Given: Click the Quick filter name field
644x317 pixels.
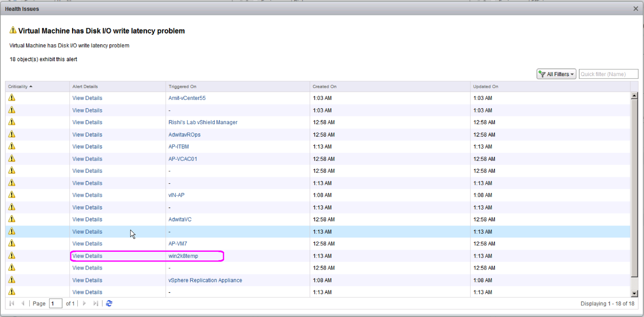Looking at the screenshot, I should [608, 74].
